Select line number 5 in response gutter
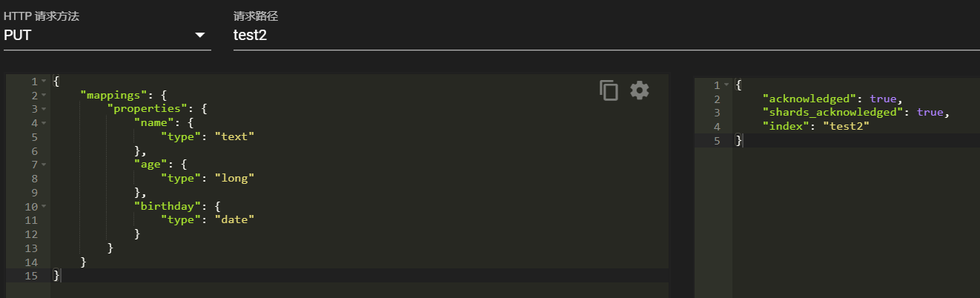Image resolution: width=980 pixels, height=298 pixels. pyautogui.click(x=716, y=140)
